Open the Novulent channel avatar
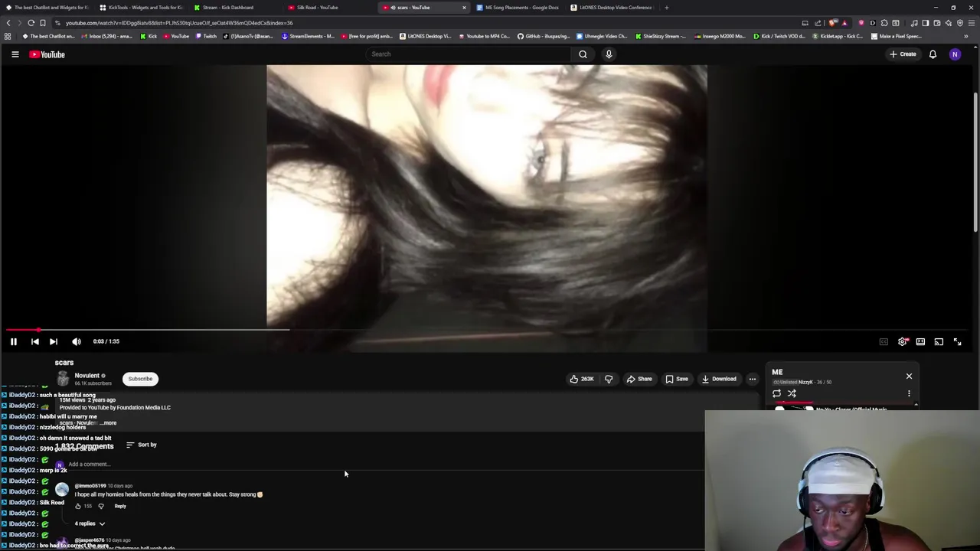Screen dimensions: 980x551 tap(63, 379)
